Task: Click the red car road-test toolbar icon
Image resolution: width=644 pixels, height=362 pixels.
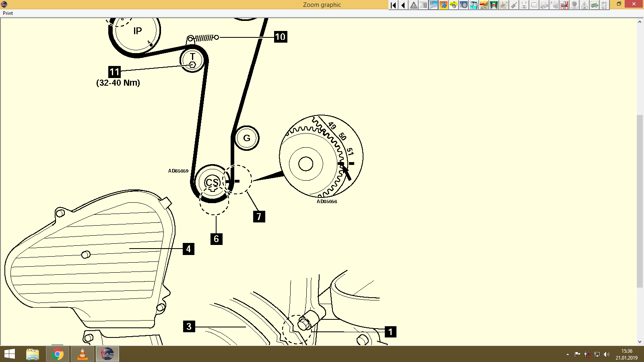Action: pyautogui.click(x=483, y=5)
